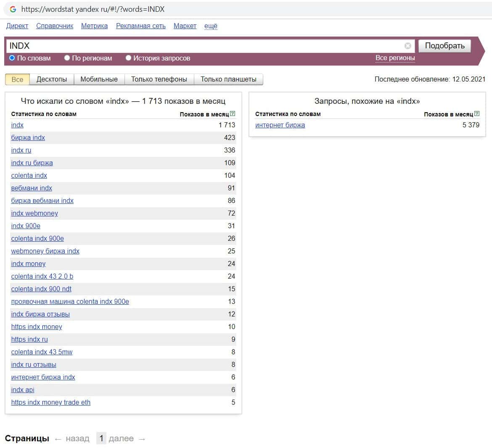The image size is (492, 448).
Task: Go to 'Метрика' in top navigation
Action: pyautogui.click(x=94, y=26)
